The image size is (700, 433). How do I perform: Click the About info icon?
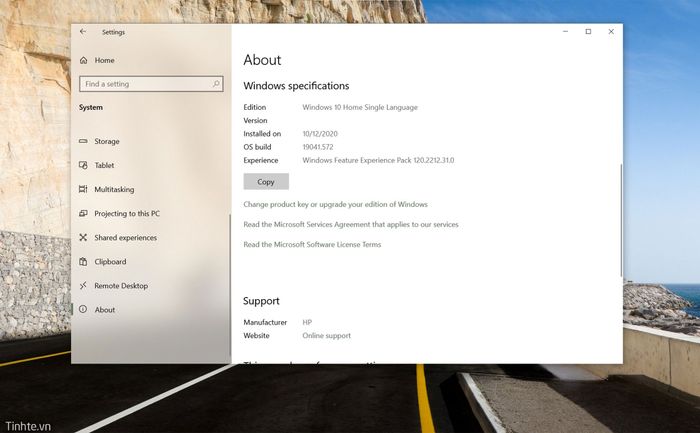(83, 309)
